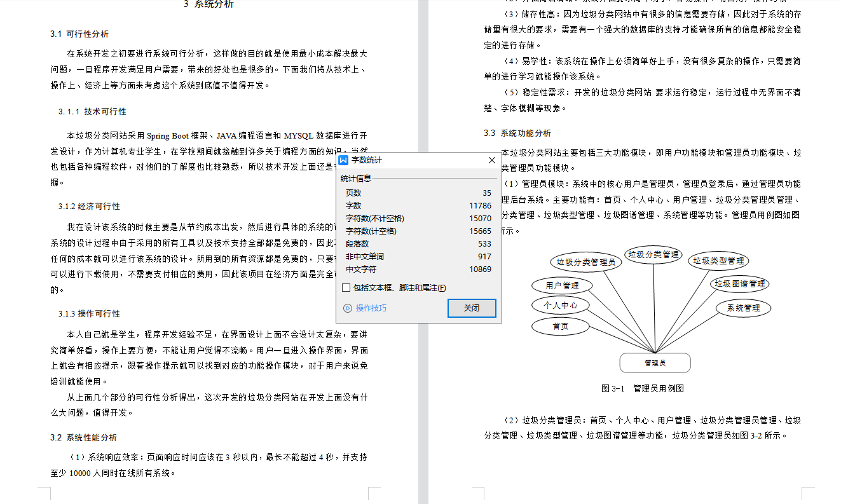Click the heading 3.1.2 经济可行性

click(x=89, y=206)
